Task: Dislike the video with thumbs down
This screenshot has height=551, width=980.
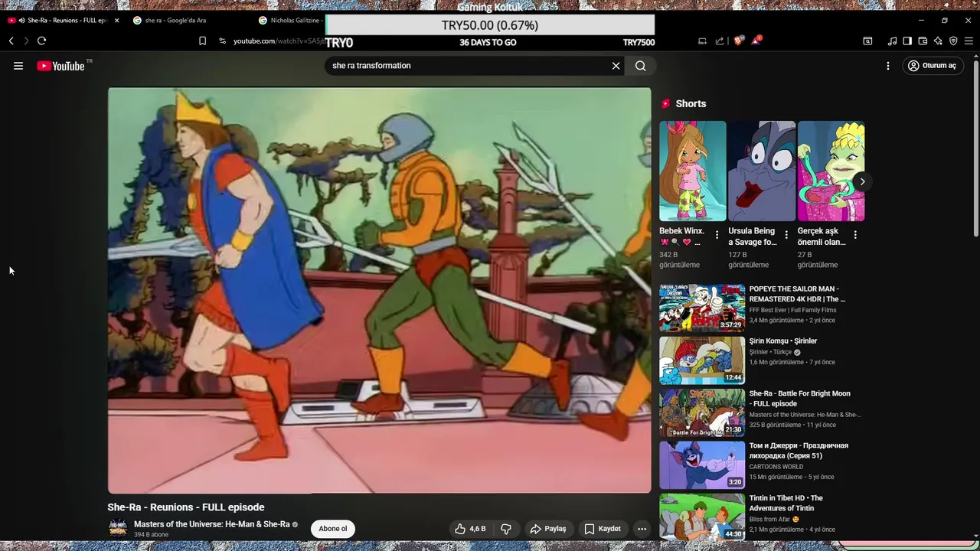Action: pos(505,529)
